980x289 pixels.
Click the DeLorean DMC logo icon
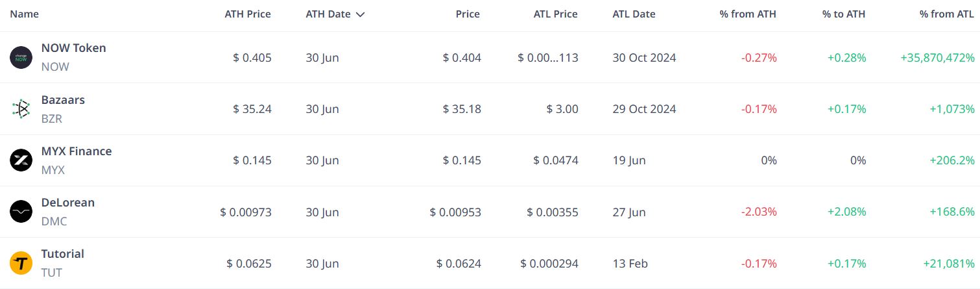tap(21, 212)
